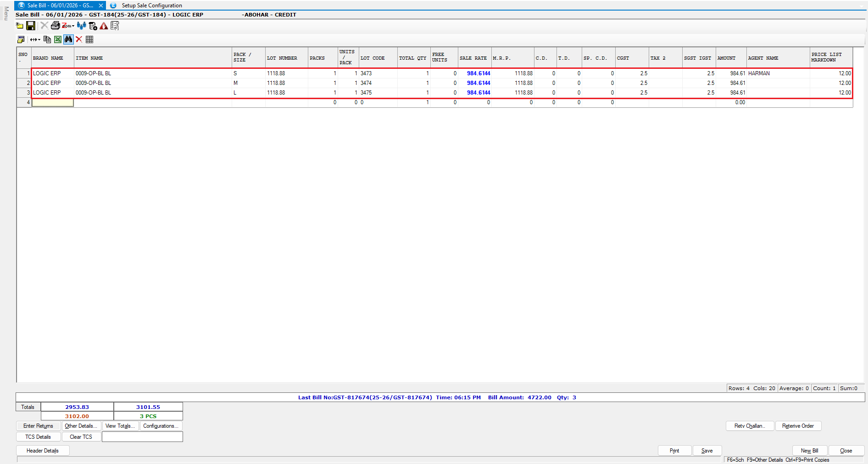Open the vertical Menu side panel

point(6,13)
